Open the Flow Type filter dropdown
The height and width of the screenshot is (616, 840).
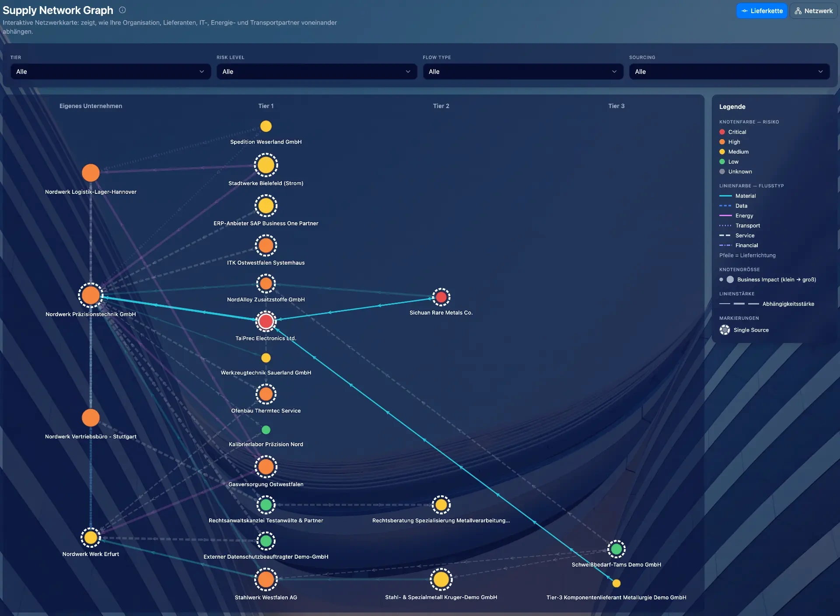(523, 72)
